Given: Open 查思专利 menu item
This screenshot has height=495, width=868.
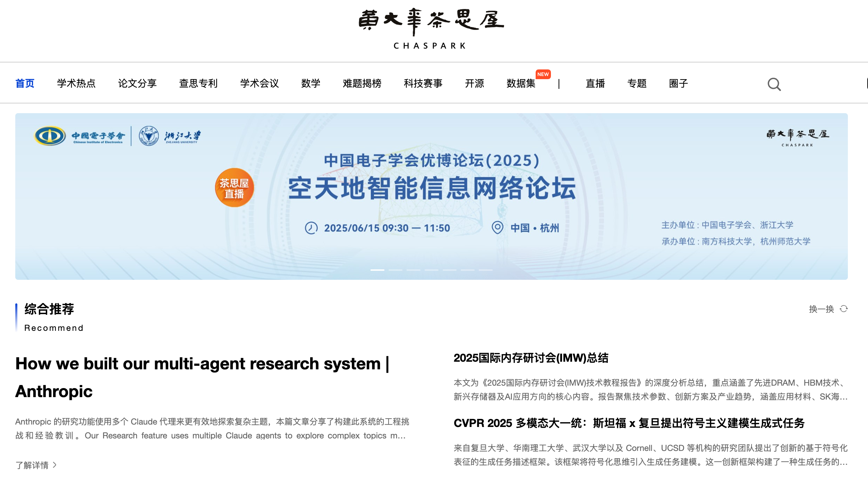Looking at the screenshot, I should click(198, 84).
